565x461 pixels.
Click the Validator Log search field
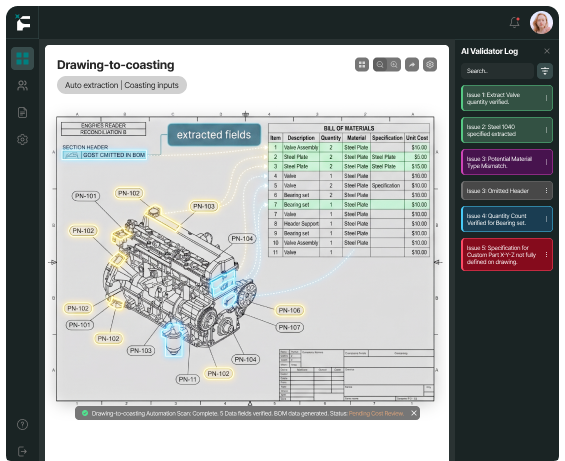[x=497, y=71]
